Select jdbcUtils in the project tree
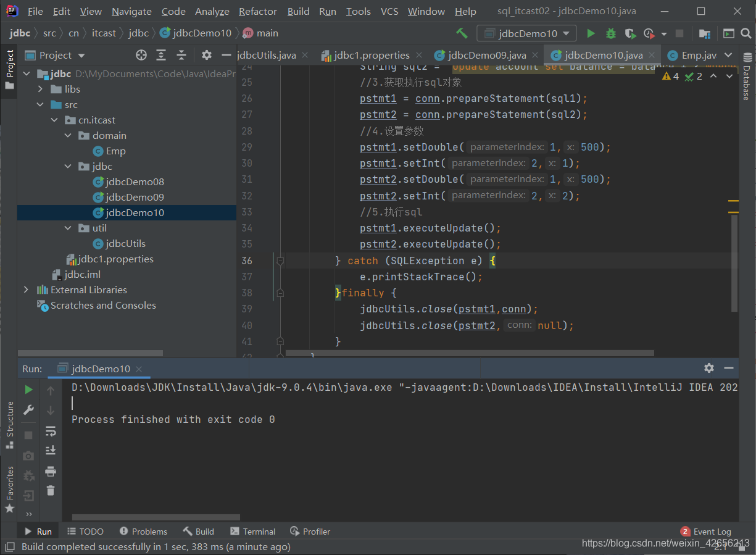 coord(125,243)
